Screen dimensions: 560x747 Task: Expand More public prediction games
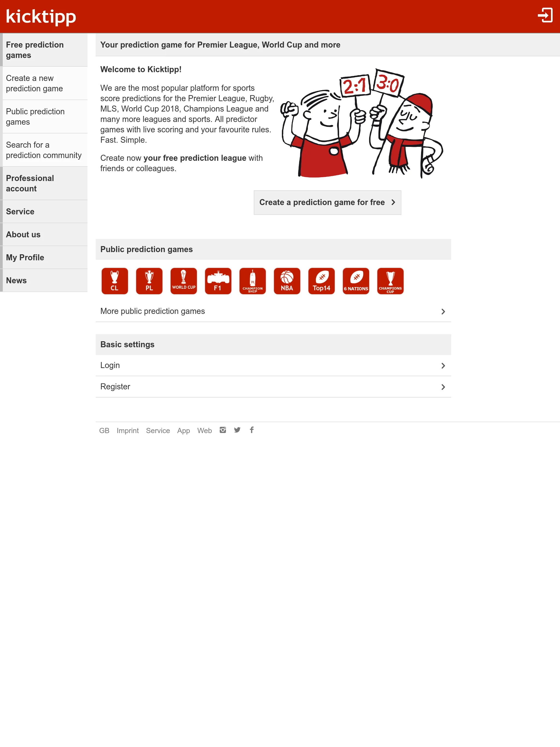pyautogui.click(x=273, y=311)
